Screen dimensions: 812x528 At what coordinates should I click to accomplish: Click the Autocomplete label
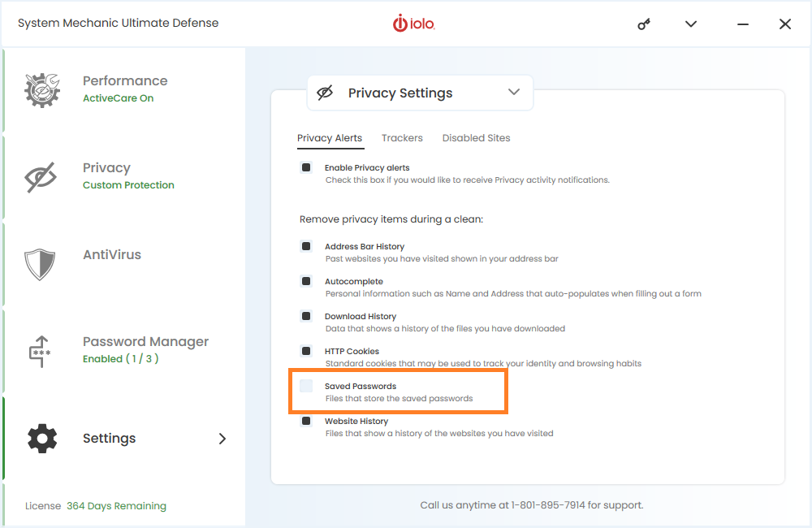click(x=354, y=281)
